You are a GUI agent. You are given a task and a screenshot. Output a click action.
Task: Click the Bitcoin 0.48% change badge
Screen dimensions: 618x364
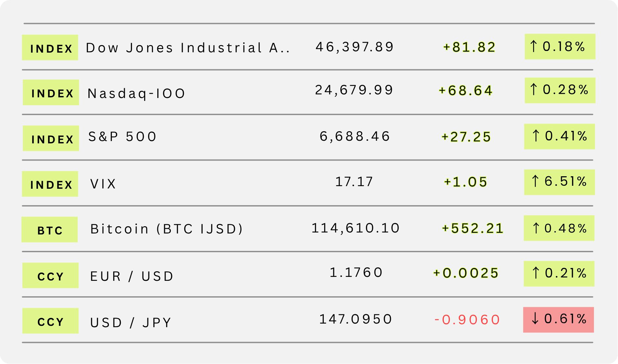tap(559, 228)
